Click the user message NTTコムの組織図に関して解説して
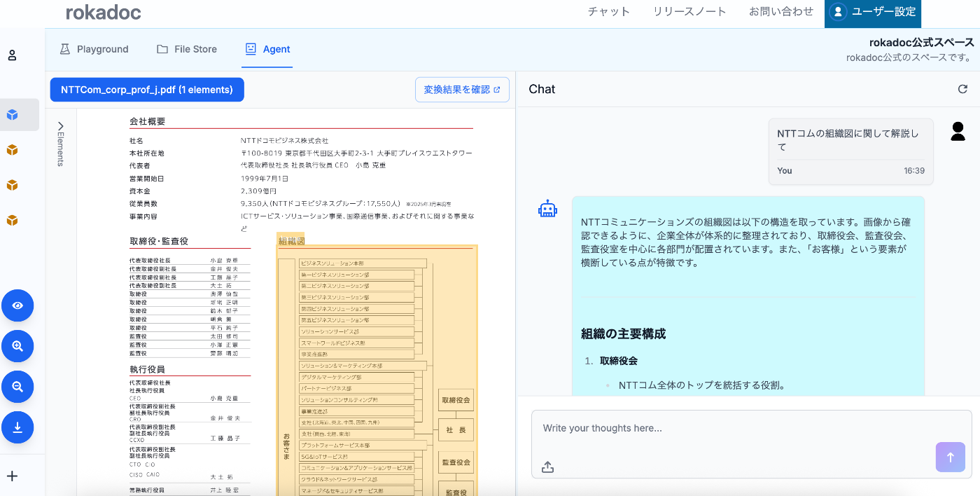Screen dimensions: 980x496 tap(848, 140)
